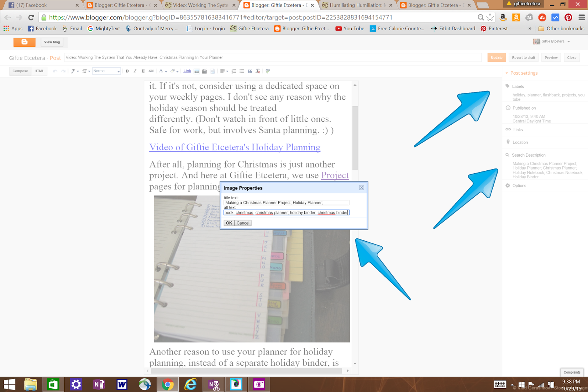Expand the Labels setting
588x392 pixels.
tap(515, 86)
